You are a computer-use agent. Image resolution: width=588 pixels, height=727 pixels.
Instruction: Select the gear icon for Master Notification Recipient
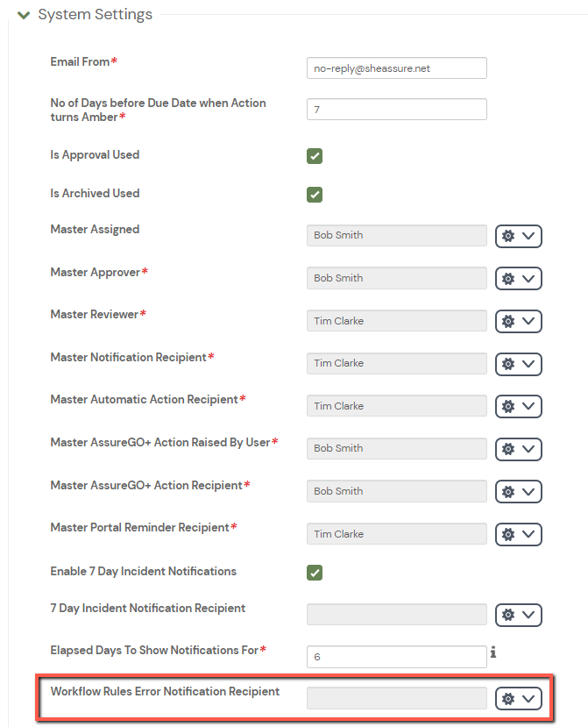click(x=508, y=364)
